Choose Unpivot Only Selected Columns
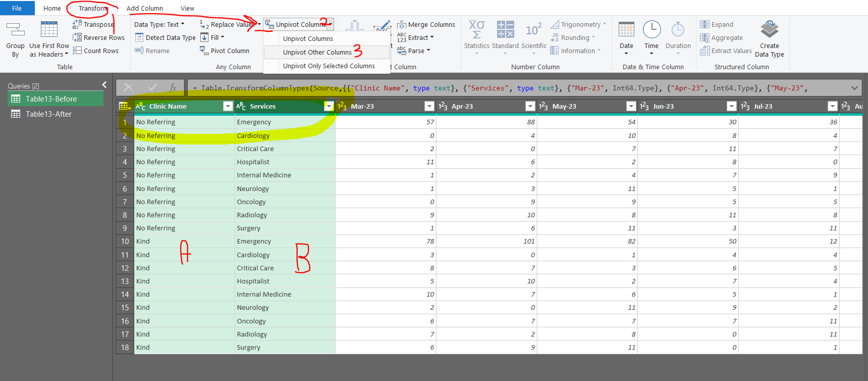This screenshot has width=868, height=381. click(327, 66)
